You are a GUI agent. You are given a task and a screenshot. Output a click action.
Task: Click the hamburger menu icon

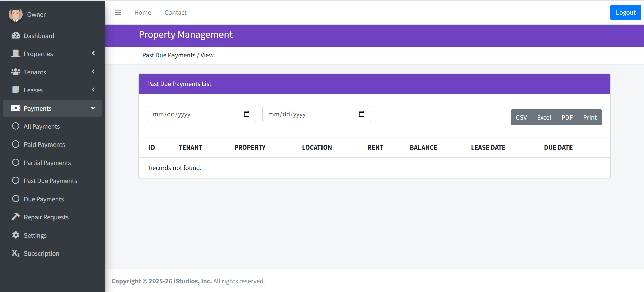point(118,12)
